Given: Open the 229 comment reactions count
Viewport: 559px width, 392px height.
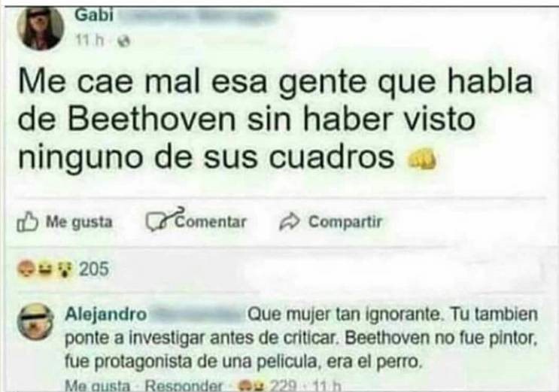Looking at the screenshot, I should tap(284, 385).
